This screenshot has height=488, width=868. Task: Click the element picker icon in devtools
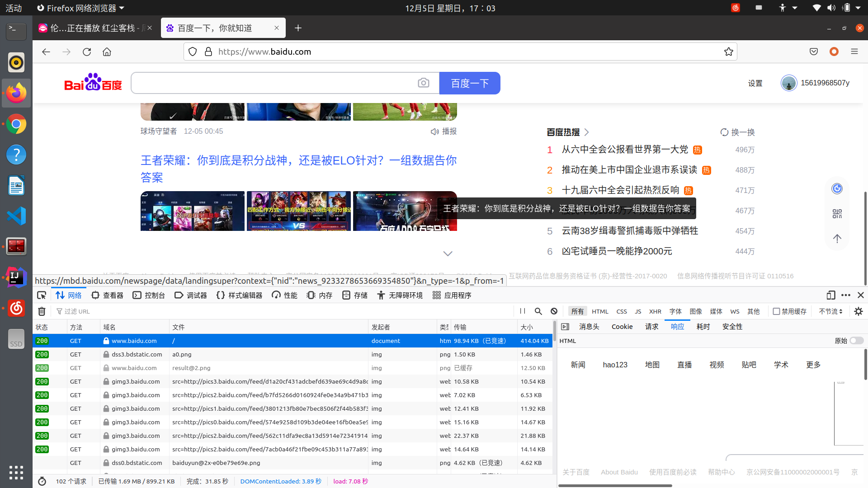pos(42,295)
